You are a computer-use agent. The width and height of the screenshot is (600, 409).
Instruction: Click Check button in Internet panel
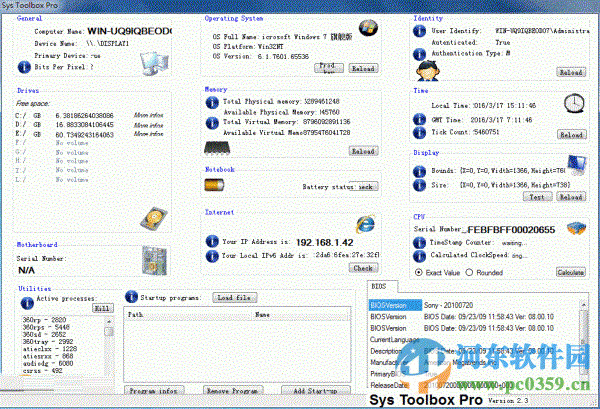coord(363,268)
